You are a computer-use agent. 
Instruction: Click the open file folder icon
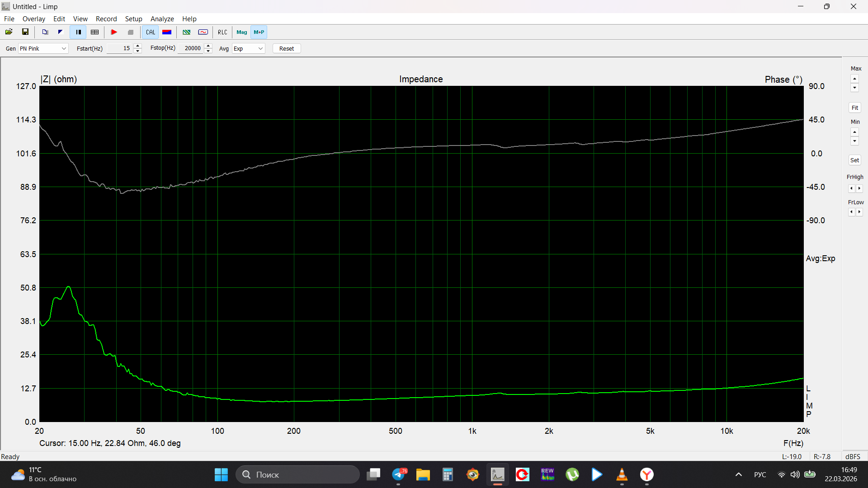[9, 32]
